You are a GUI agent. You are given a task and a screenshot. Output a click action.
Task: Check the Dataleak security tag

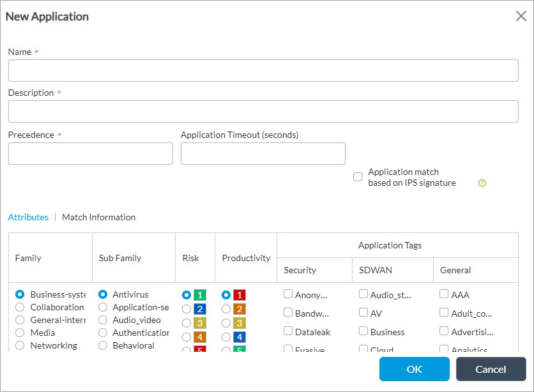pos(288,331)
